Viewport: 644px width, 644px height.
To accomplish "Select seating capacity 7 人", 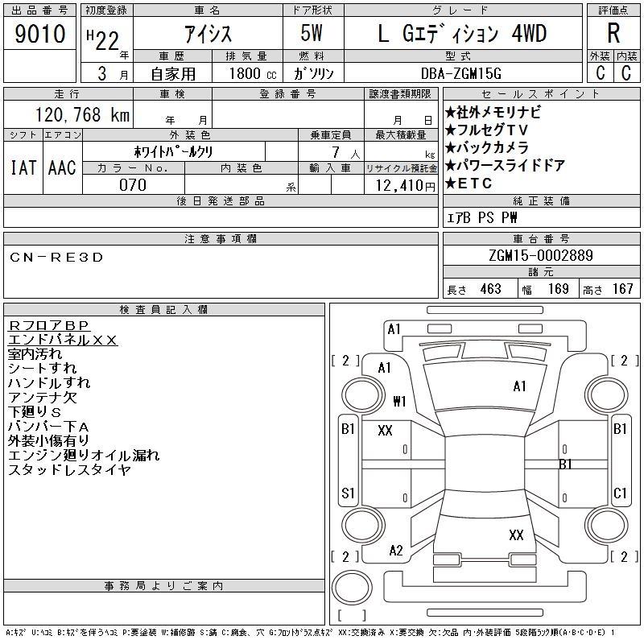I will coord(346,153).
